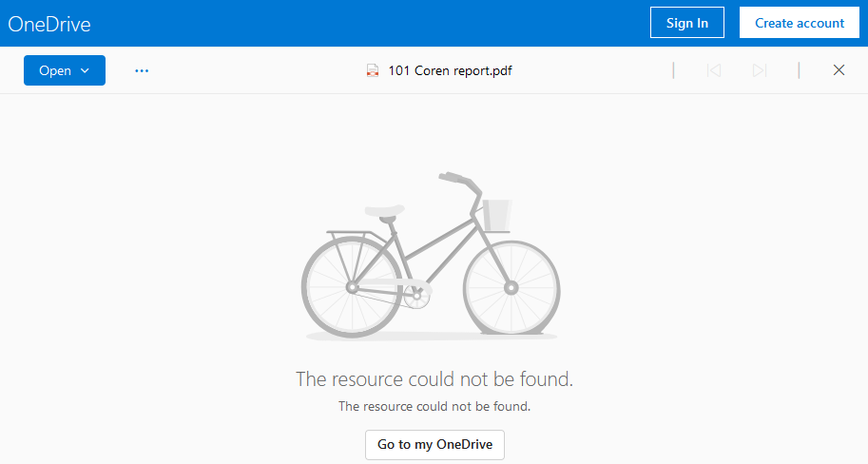Image resolution: width=868 pixels, height=464 pixels.
Task: Expand the Open dropdown chevron
Action: pyautogui.click(x=85, y=71)
